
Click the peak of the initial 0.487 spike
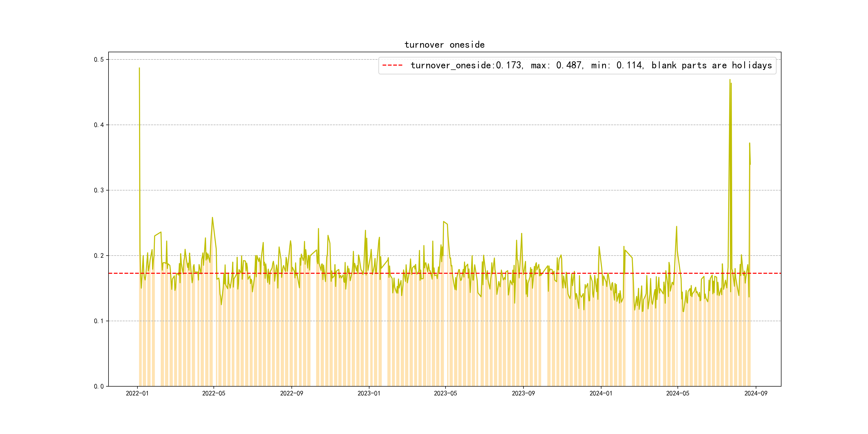click(x=139, y=68)
